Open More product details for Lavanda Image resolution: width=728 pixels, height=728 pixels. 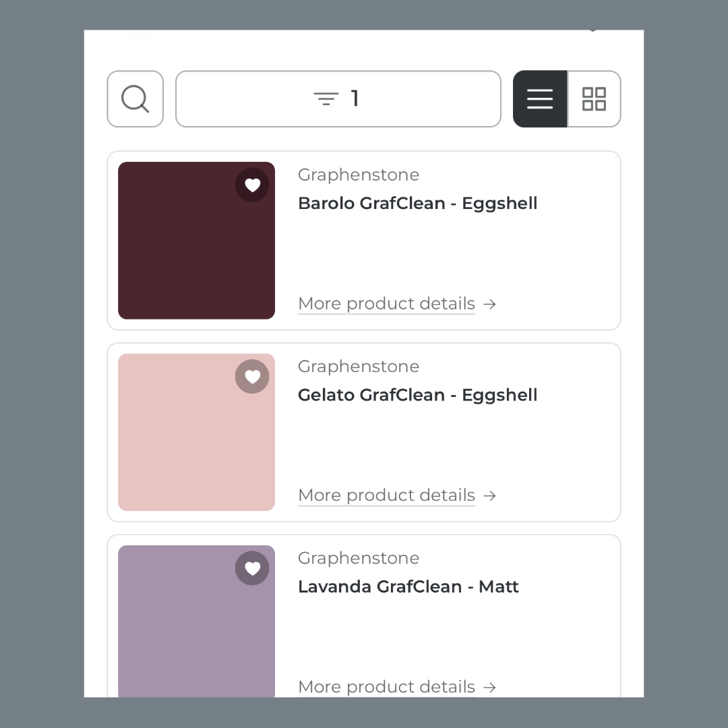(386, 687)
